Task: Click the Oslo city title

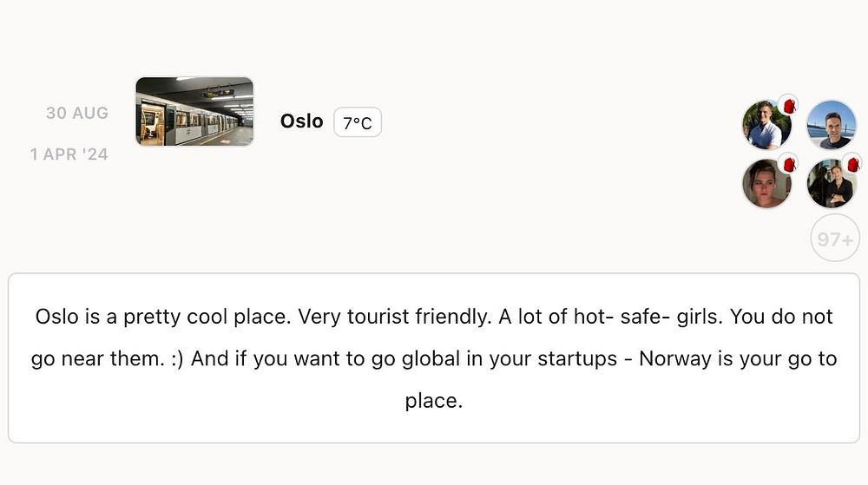Action: coord(301,121)
